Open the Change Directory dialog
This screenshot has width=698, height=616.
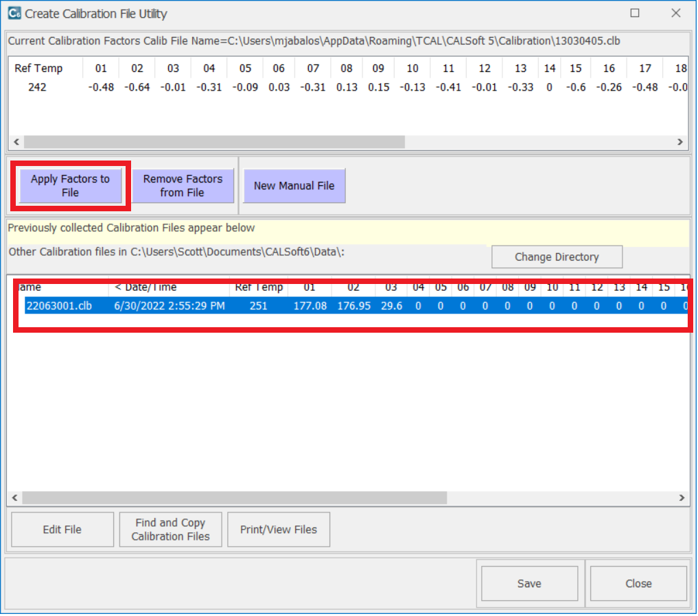pyautogui.click(x=557, y=257)
